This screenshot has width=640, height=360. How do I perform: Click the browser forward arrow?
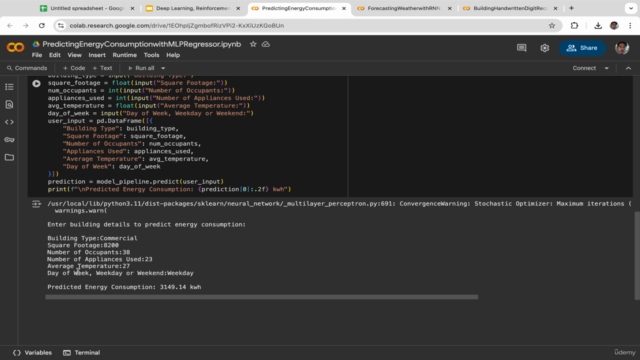tap(25, 25)
